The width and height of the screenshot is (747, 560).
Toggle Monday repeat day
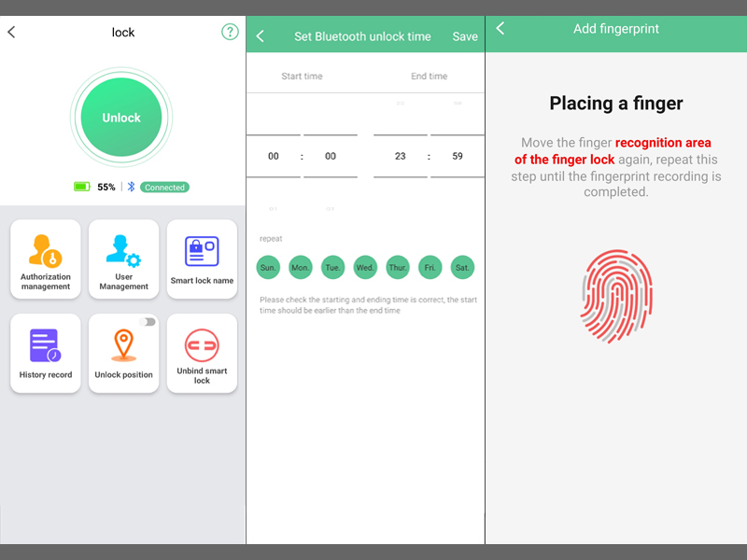pyautogui.click(x=301, y=267)
